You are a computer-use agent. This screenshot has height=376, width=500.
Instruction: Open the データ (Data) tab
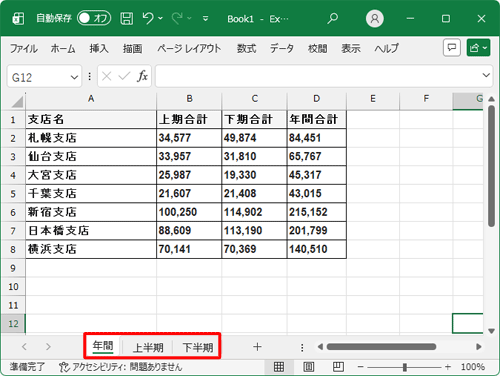[x=282, y=49]
